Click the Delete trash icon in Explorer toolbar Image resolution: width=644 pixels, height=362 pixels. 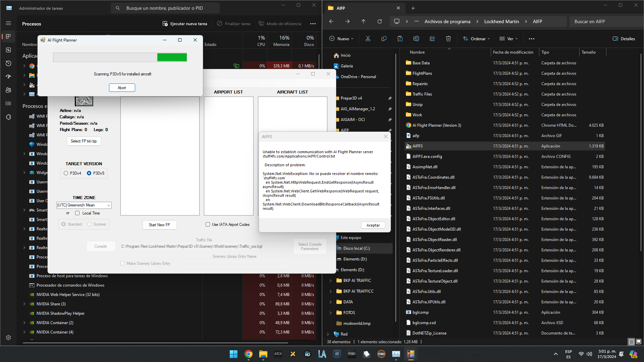(448, 39)
